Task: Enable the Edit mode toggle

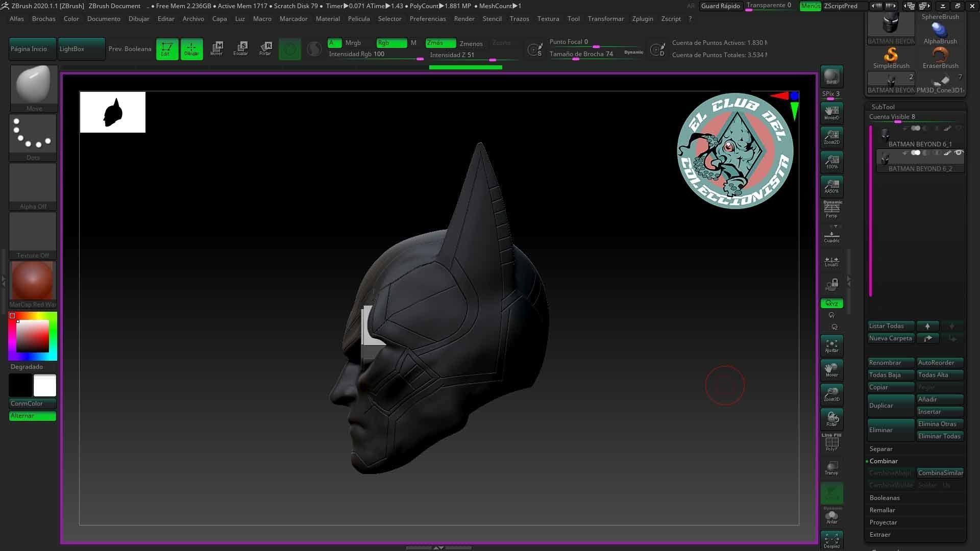Action: click(x=167, y=48)
